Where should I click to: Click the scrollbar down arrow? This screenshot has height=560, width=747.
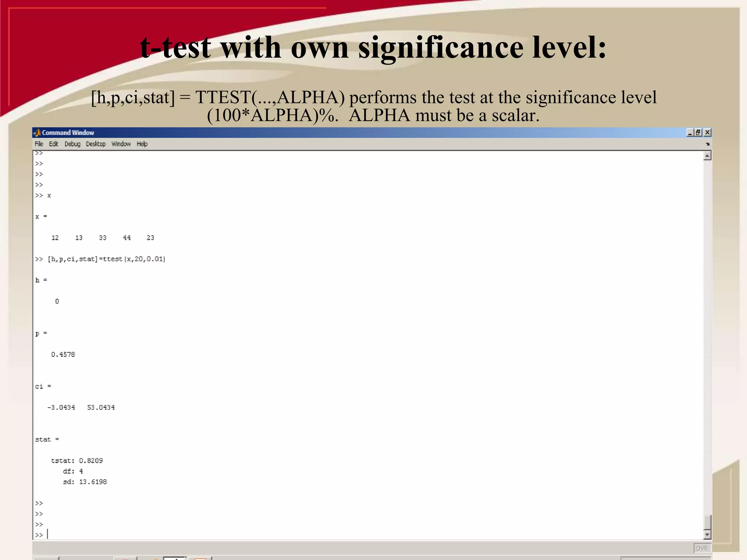[x=707, y=535]
